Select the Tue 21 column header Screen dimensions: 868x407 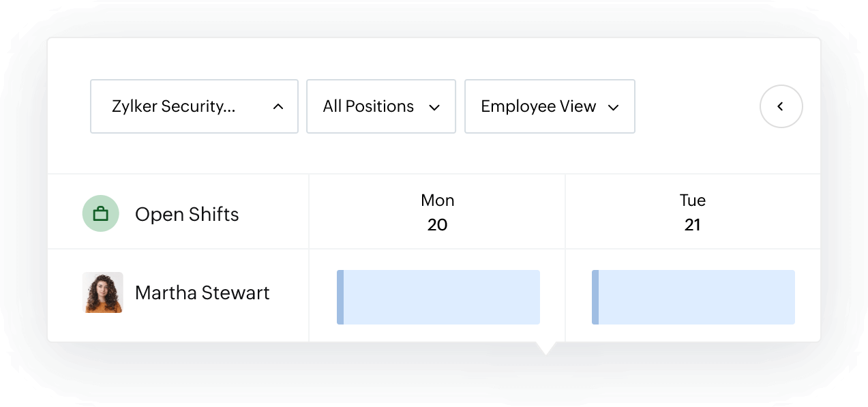(x=693, y=211)
